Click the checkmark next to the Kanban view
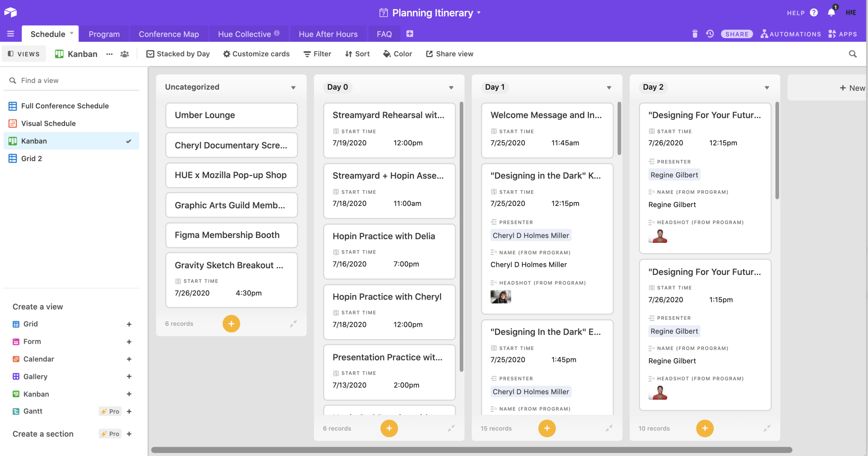 click(128, 141)
